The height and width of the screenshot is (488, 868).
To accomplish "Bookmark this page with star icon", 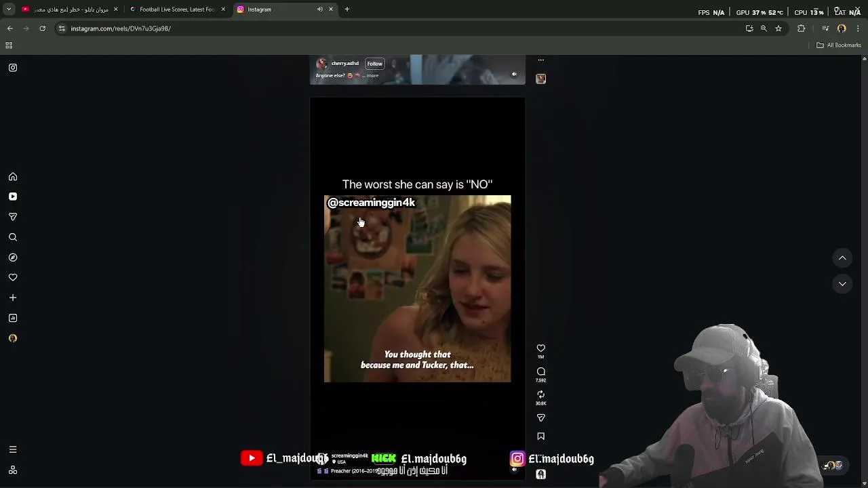I will [778, 28].
